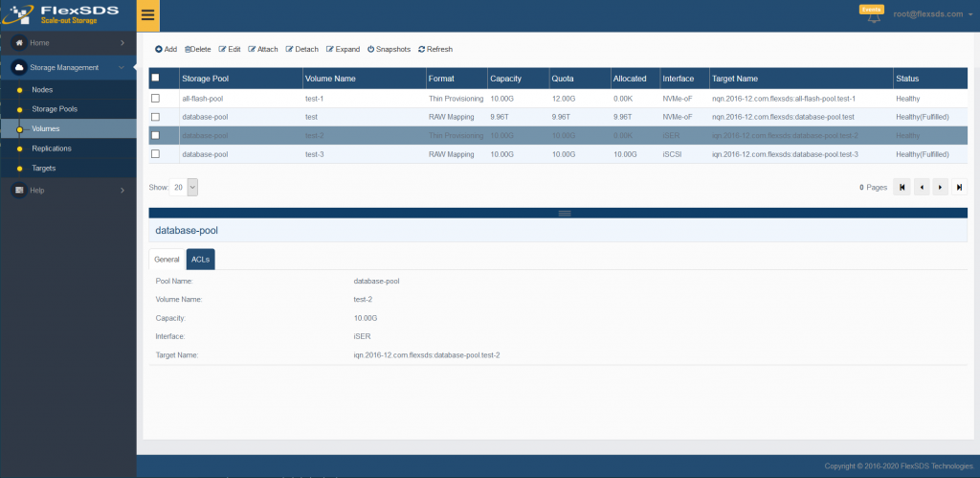Collapse the Storage Management chevron
Image resolution: width=980 pixels, height=478 pixels.
pyautogui.click(x=122, y=67)
